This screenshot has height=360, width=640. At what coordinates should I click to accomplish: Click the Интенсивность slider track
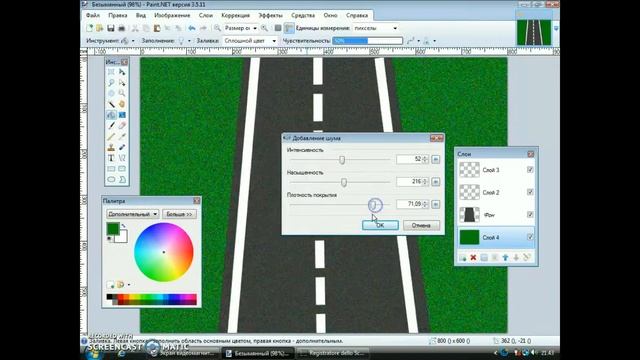340,160
